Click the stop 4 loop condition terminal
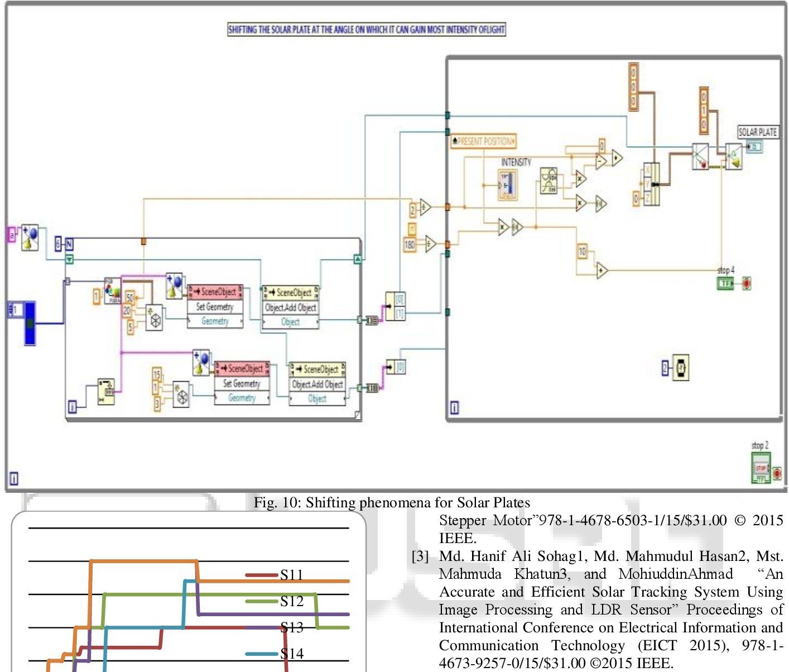Viewport: 789px width, 672px height. coord(747,284)
